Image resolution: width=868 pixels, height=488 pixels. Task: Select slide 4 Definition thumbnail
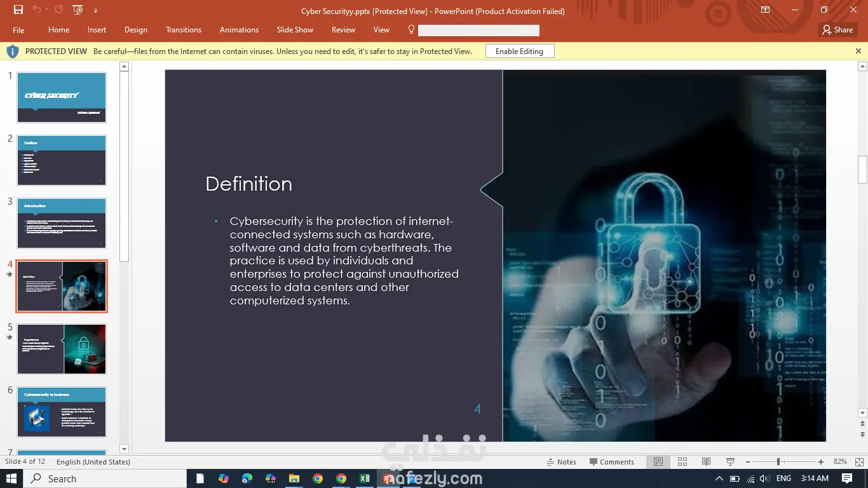pos(62,286)
